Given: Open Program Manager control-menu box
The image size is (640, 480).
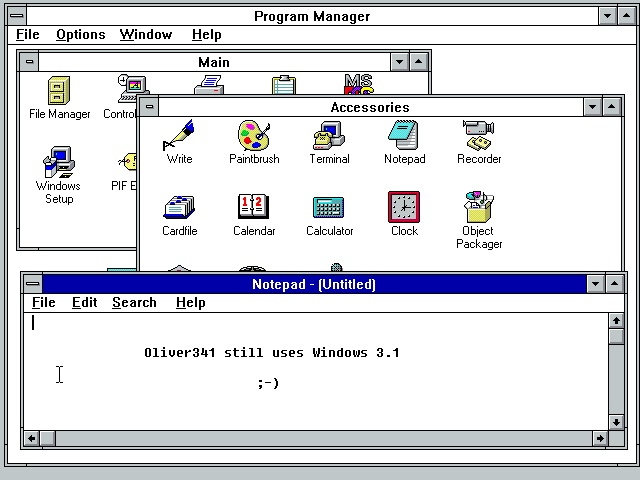Looking at the screenshot, I should [17, 16].
